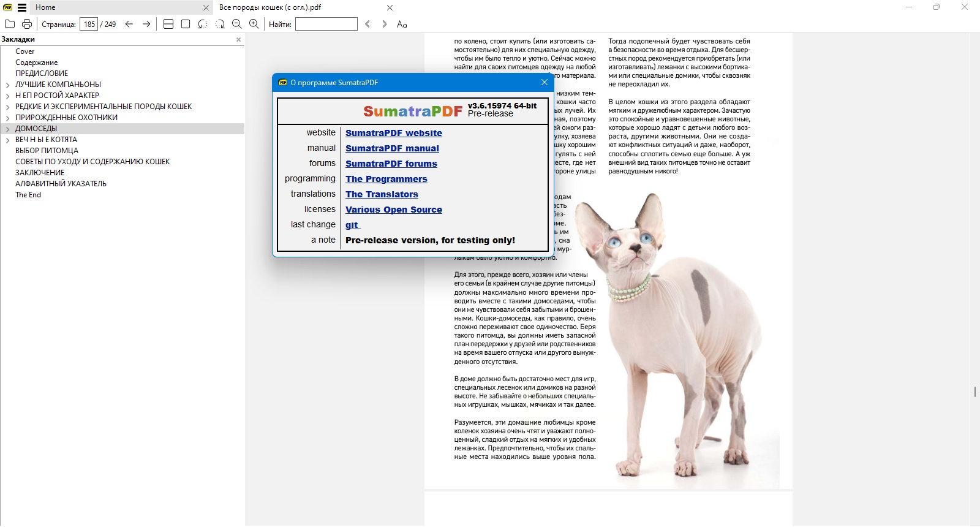
Task: Select the РЕДКИЕ И ЭКСПЕРИМЕНТАЛЬНЫЕ ПОРОДЫ КОШЕК label
Action: click(x=104, y=107)
